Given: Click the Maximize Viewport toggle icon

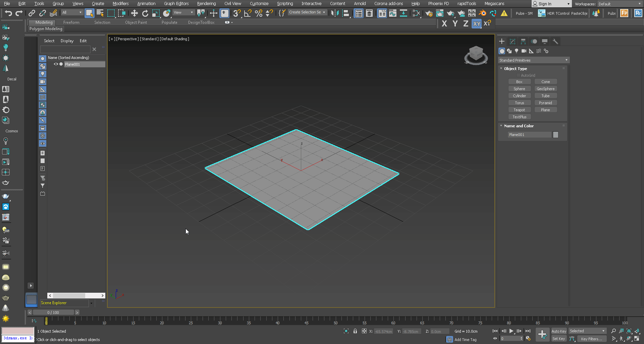Looking at the screenshot, I should pos(637,339).
